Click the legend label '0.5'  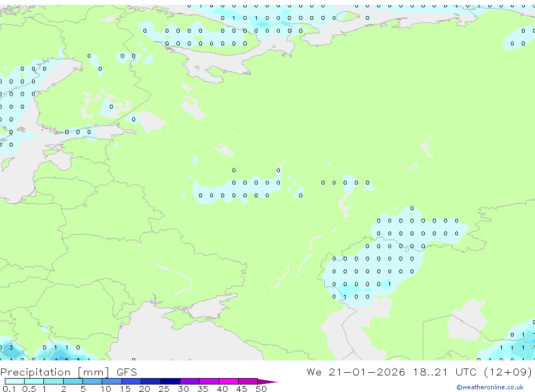pyautogui.click(x=29, y=389)
